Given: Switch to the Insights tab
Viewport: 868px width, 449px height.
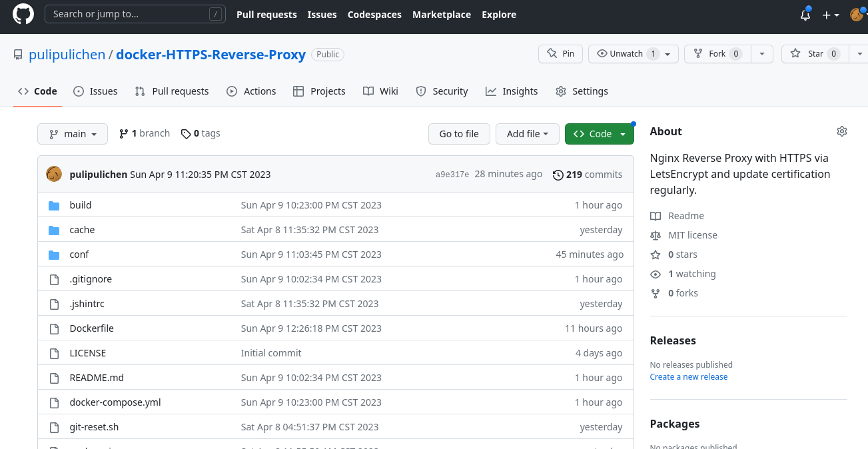Looking at the screenshot, I should coord(512,91).
